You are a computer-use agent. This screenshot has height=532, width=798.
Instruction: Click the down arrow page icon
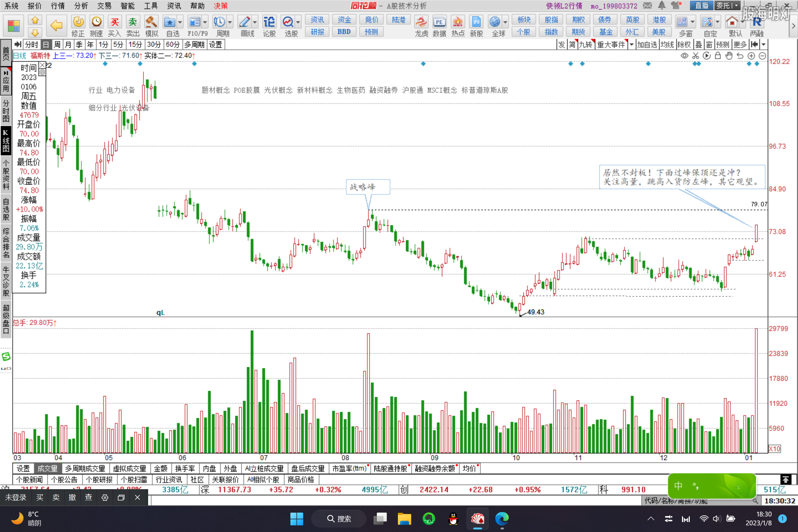[35, 33]
